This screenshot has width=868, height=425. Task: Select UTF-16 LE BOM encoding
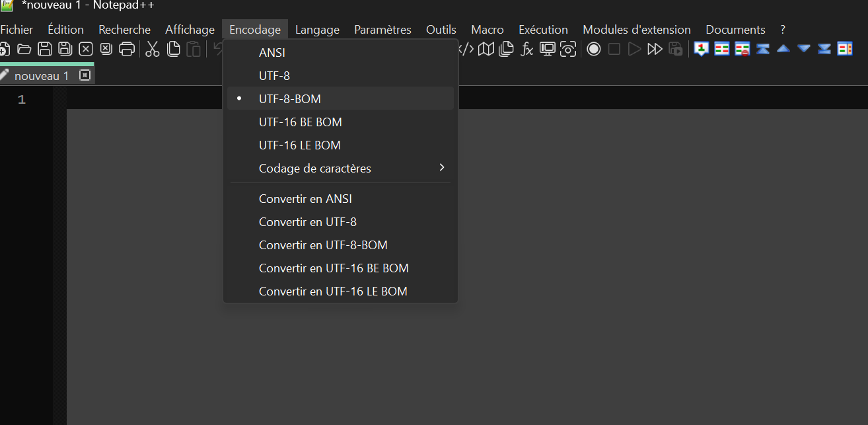(x=340, y=145)
